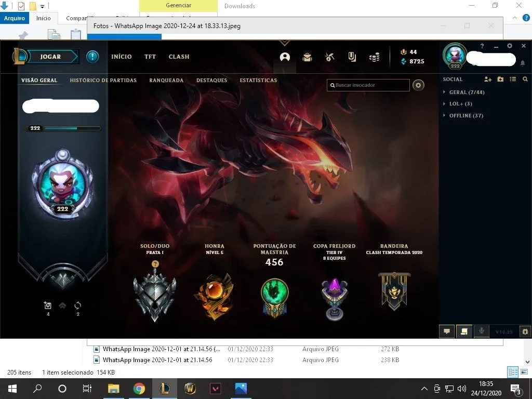The width and height of the screenshot is (532, 399).
Task: Go to the INÍCIO tab
Action: tap(122, 57)
